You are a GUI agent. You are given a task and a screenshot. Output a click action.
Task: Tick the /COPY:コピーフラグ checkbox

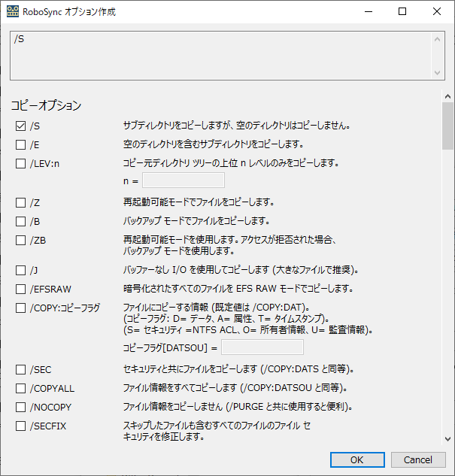(20, 308)
